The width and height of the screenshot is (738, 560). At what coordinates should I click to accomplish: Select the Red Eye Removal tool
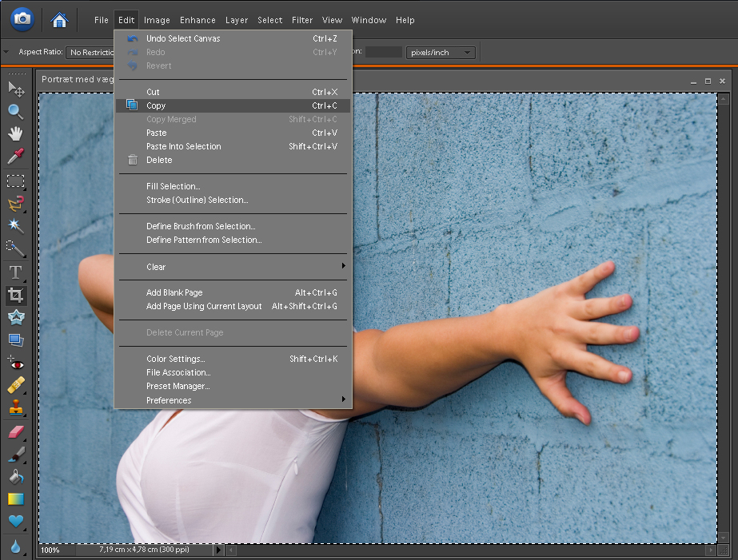15,363
